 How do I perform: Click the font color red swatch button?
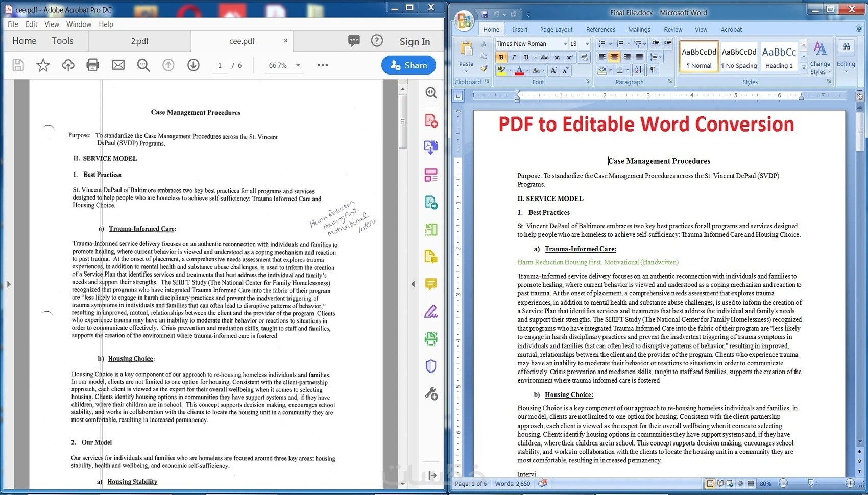519,70
